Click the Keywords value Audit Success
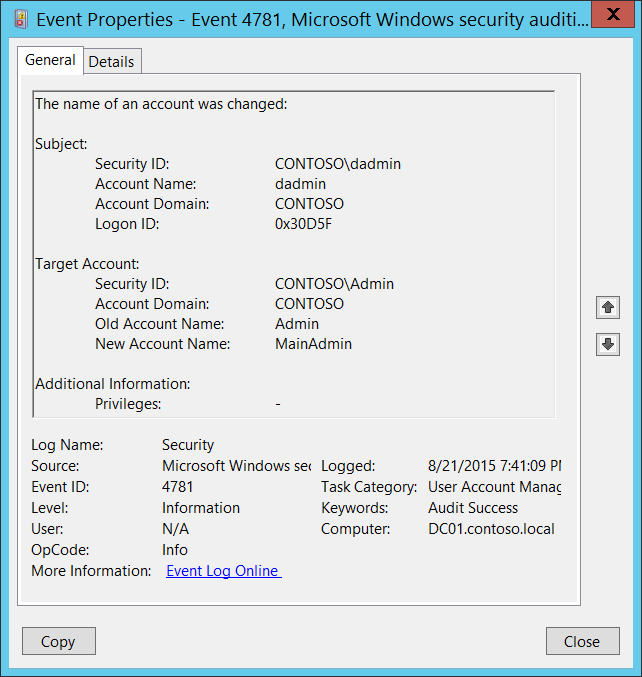 473,508
